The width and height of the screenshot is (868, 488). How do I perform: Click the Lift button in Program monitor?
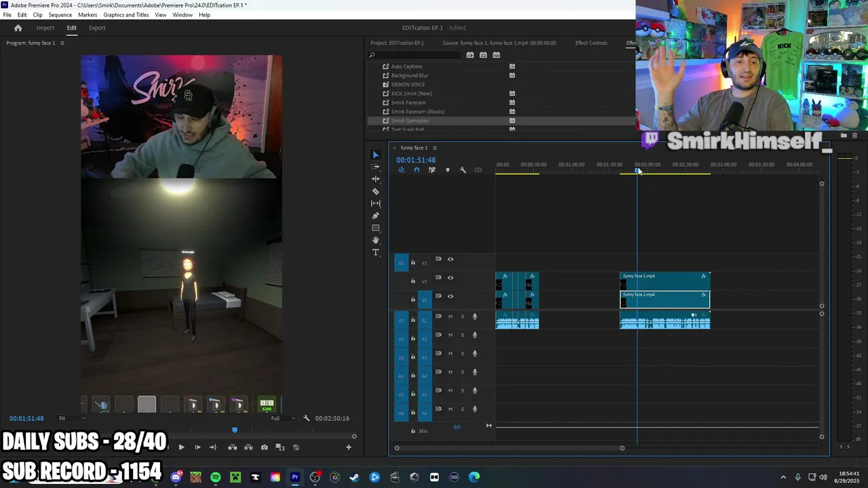(233, 447)
